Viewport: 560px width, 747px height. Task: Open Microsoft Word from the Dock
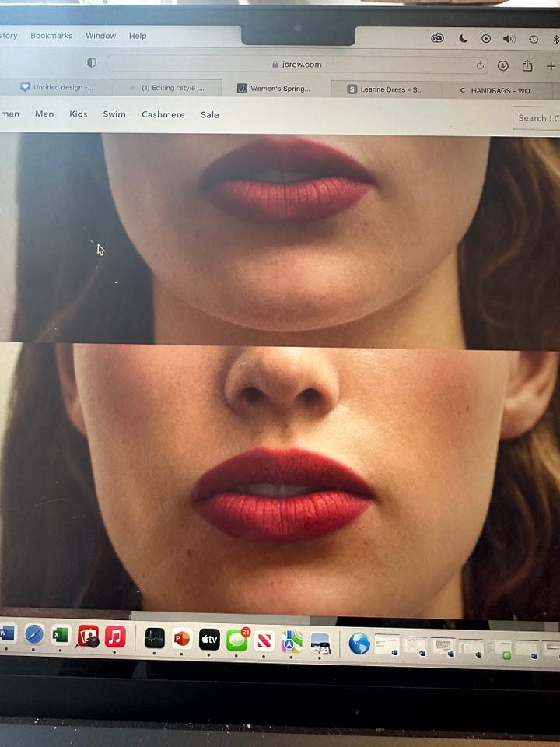7,634
